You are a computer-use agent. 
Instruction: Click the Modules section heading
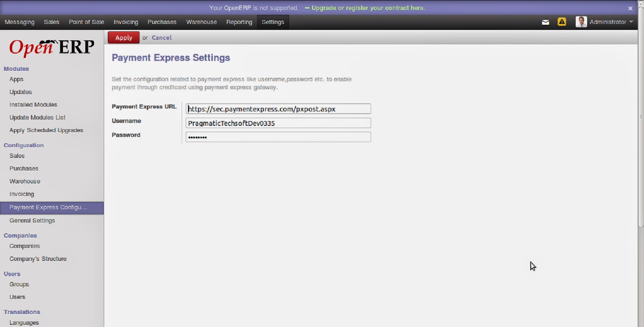(17, 69)
